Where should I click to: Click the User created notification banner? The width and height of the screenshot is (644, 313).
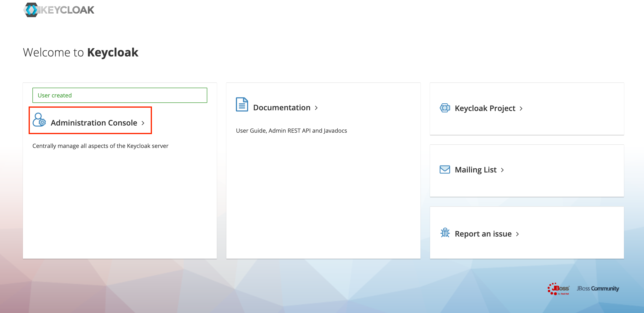119,95
